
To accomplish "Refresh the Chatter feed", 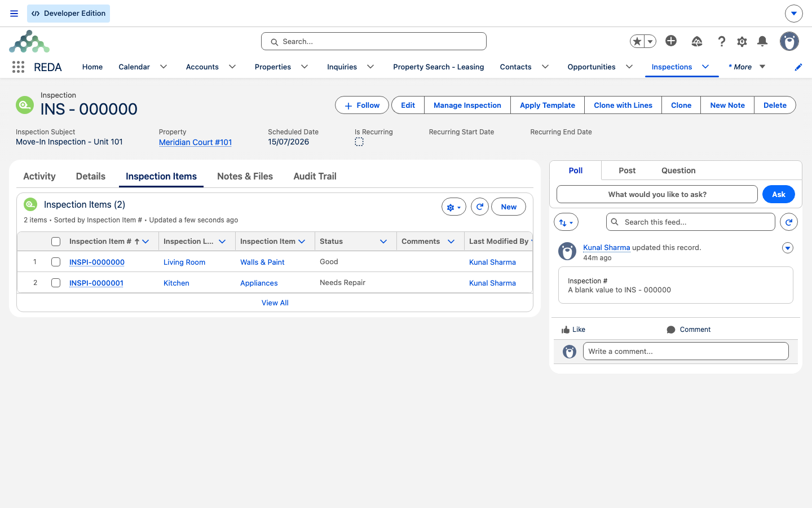I will click(789, 222).
